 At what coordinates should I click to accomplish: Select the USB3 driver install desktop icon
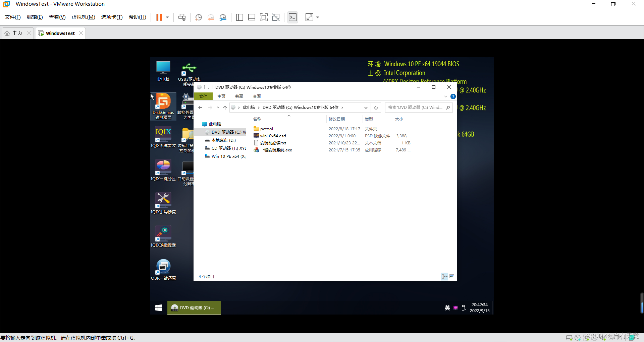click(189, 74)
